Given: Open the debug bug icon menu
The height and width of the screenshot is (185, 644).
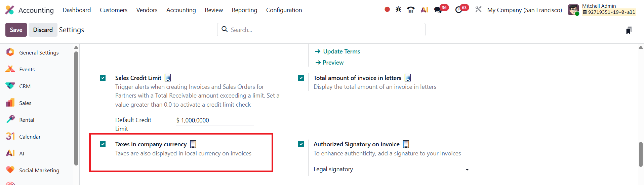Looking at the screenshot, I should (398, 9).
